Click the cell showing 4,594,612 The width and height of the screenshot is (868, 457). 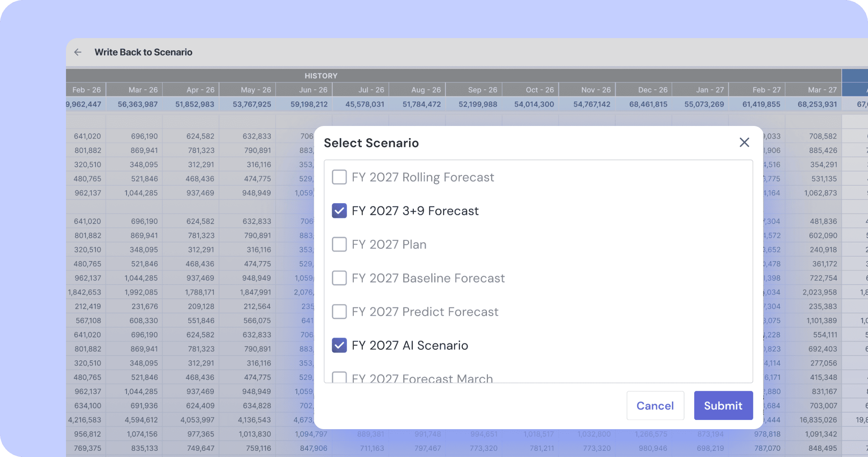pos(141,420)
